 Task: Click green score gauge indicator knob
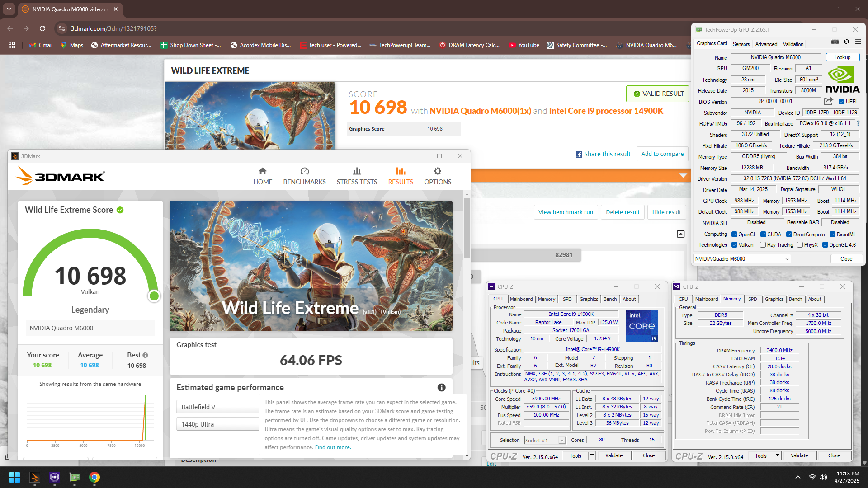click(x=154, y=296)
